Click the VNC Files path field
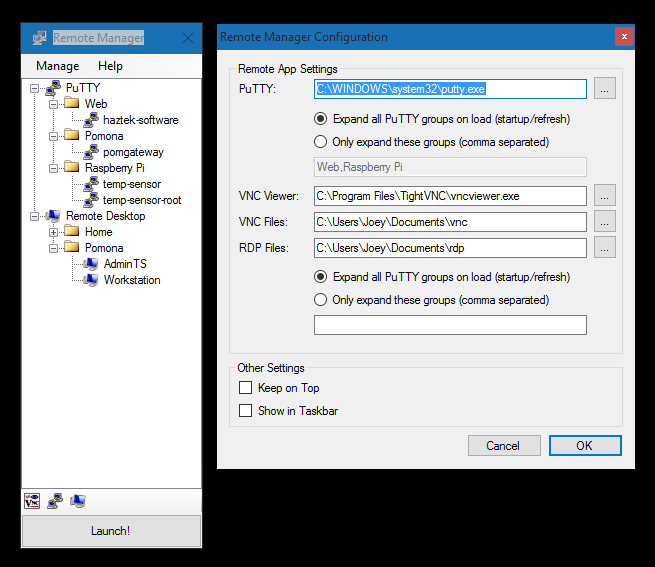Image resolution: width=655 pixels, height=567 pixels. [x=450, y=222]
